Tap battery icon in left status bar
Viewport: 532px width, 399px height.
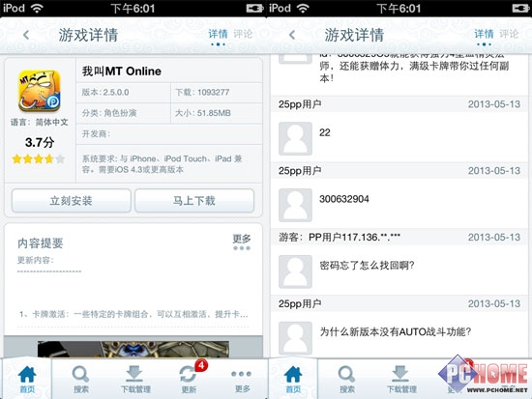pos(255,8)
